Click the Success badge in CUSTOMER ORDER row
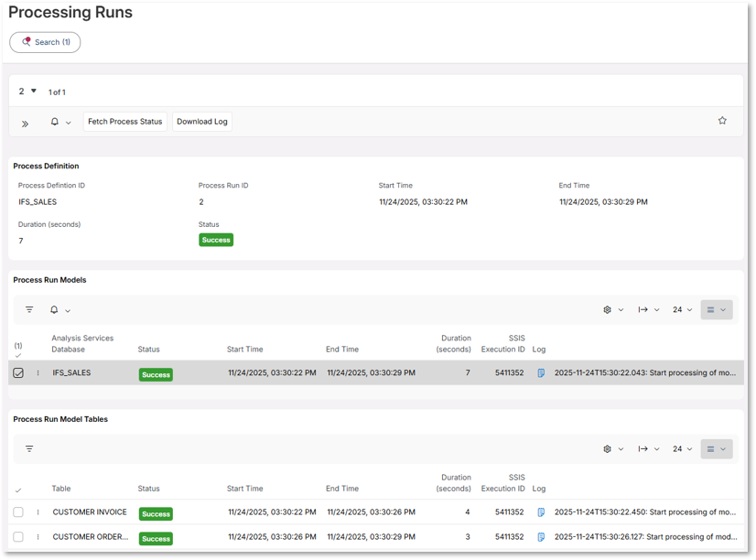 click(156, 539)
